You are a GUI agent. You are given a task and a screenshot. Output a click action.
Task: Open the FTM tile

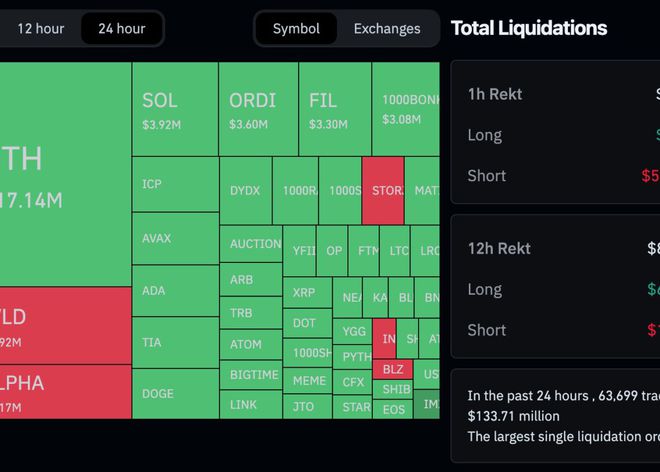(x=364, y=251)
